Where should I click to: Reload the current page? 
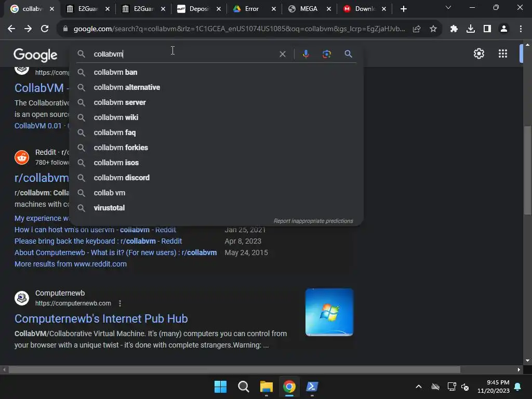click(45, 29)
